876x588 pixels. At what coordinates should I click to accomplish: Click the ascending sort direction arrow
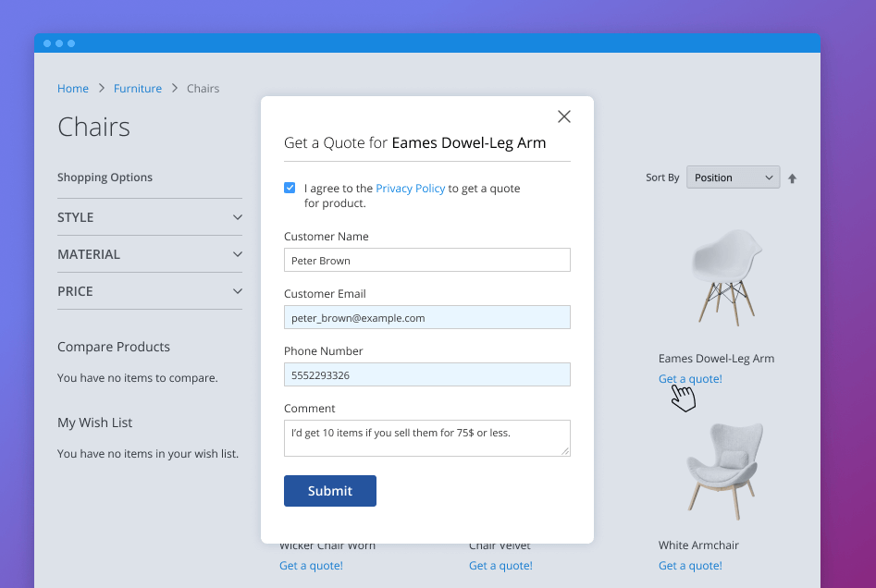point(793,177)
